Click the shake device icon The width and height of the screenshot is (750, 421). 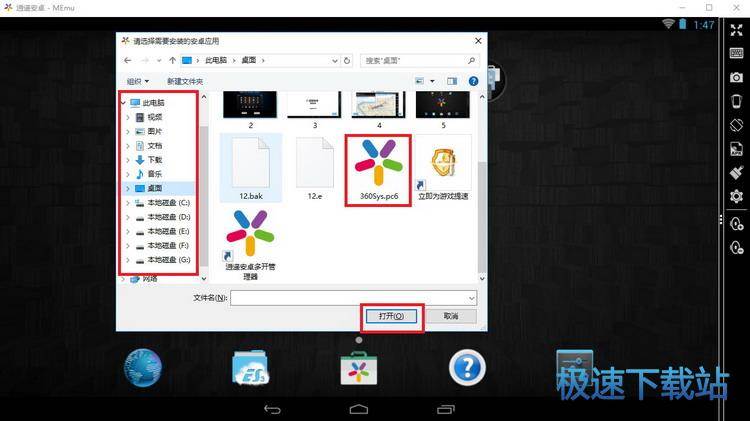737,101
